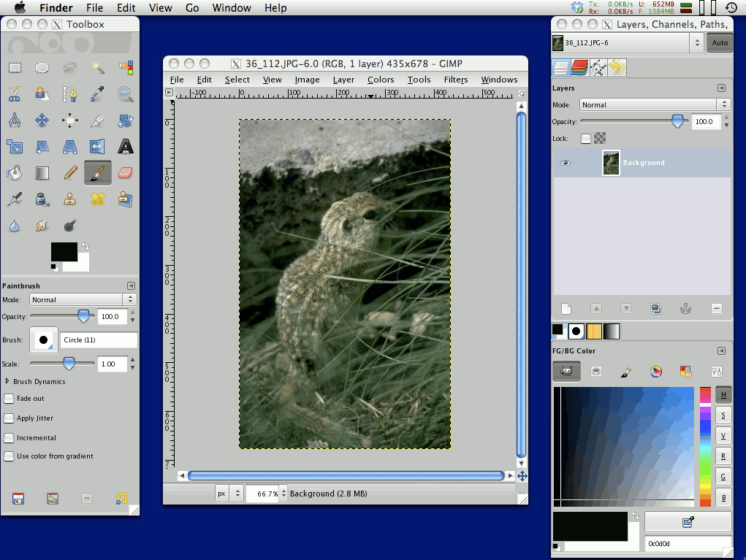
Task: Activate the Zoom magnifier tool
Action: tap(126, 94)
